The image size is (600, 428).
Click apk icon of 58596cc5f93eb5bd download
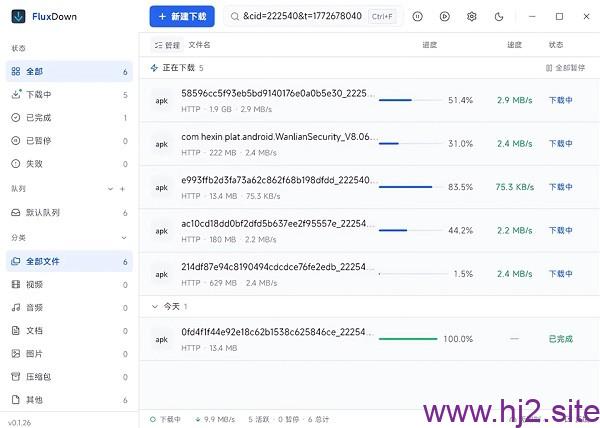161,101
